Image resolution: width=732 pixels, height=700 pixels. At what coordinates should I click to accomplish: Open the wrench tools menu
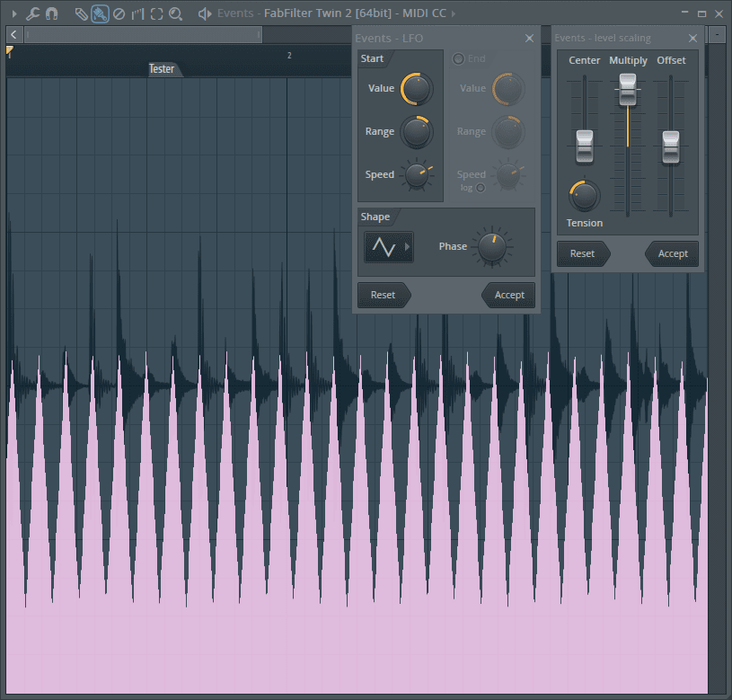tap(32, 13)
